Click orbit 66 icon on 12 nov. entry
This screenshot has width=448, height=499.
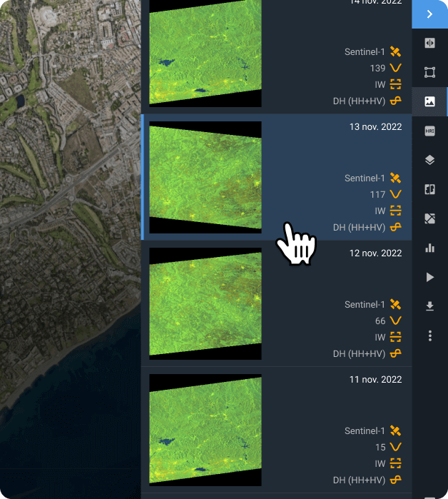(396, 321)
